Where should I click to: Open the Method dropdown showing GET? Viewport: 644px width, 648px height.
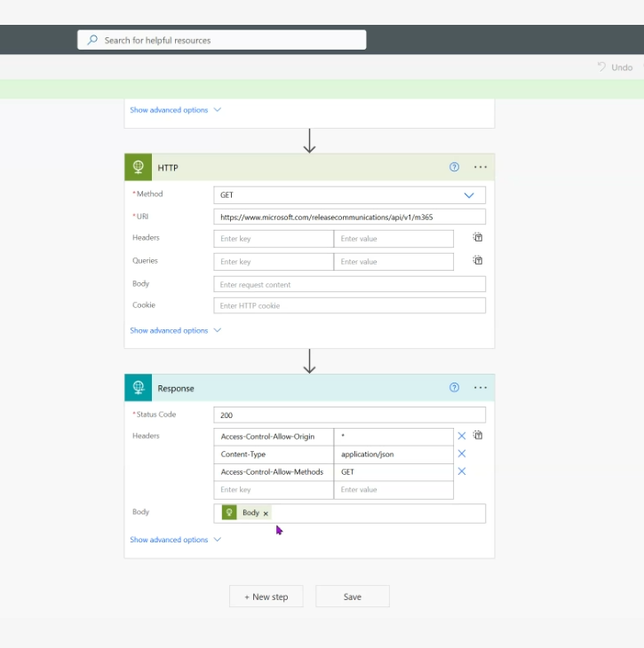click(x=349, y=195)
